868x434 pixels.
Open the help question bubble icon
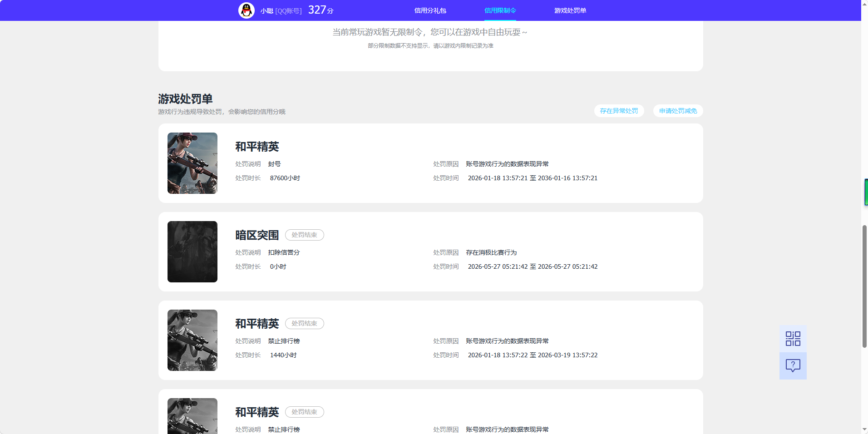[x=793, y=366]
